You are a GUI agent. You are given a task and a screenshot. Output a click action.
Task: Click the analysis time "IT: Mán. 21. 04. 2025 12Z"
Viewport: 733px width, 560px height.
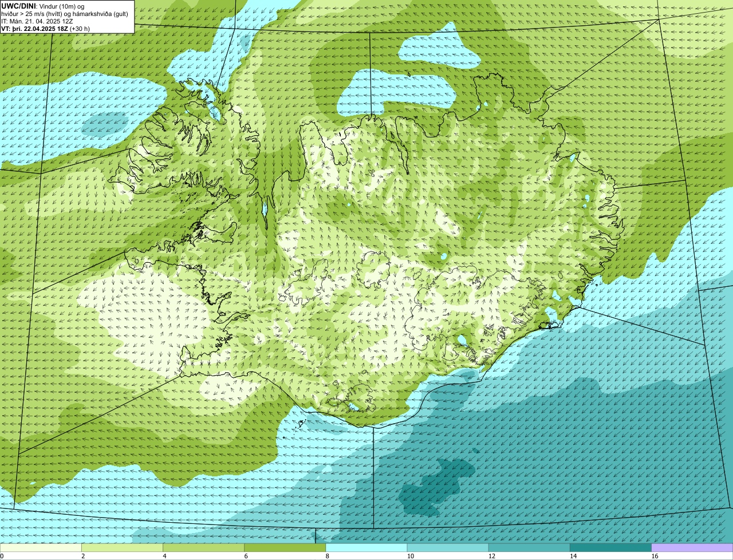tap(38, 21)
